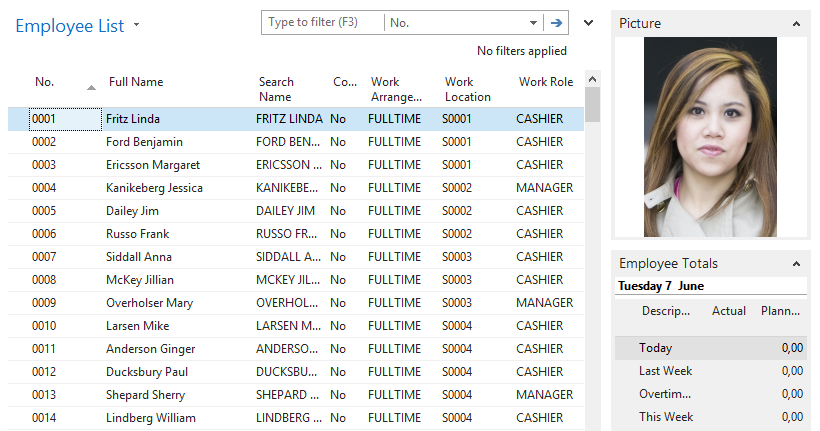This screenshot has width=820, height=431.
Task: Click the Work Role column header
Action: tap(546, 82)
